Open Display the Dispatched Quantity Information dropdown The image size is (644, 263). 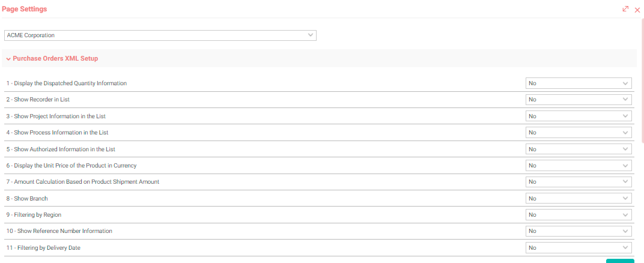point(579,83)
